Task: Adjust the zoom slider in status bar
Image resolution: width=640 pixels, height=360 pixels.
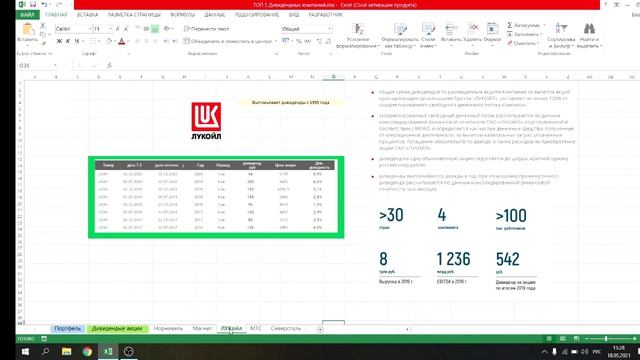Action: 606,339
